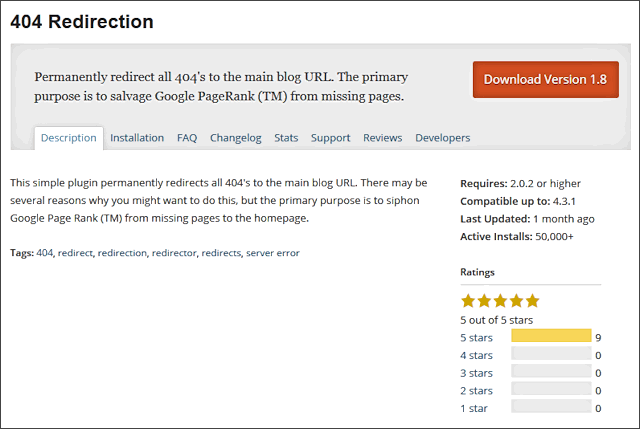This screenshot has width=640, height=429.
Task: Open the redirects tag link
Action: [x=221, y=253]
